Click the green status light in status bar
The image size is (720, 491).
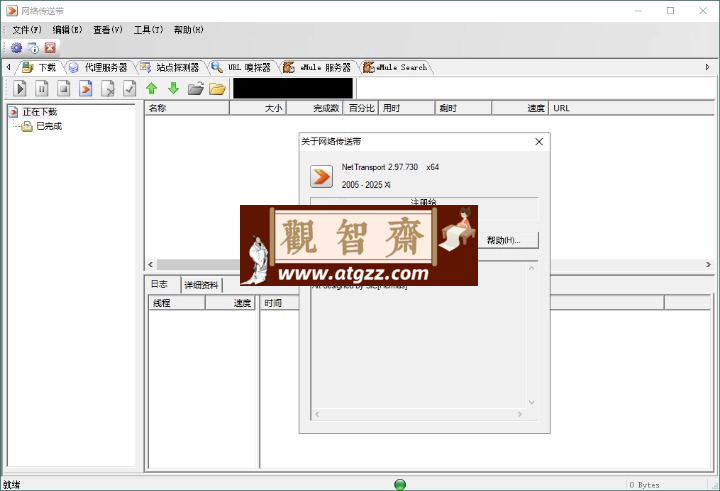coord(400,485)
